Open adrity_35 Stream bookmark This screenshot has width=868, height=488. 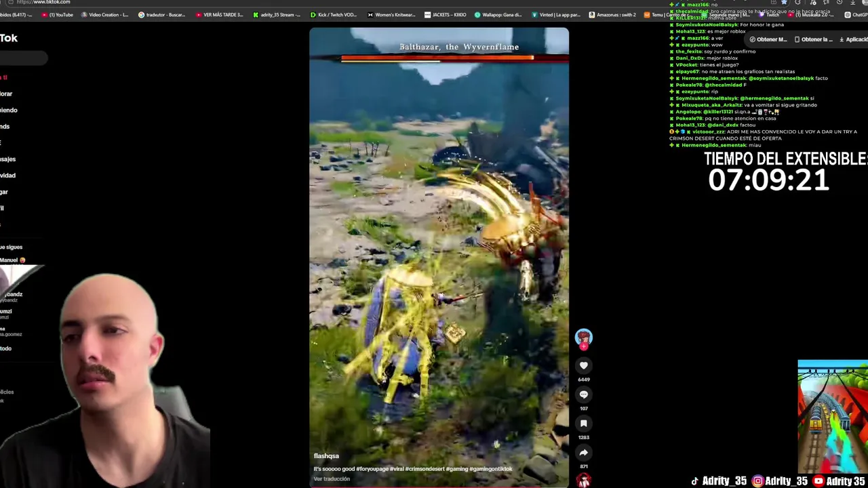277,14
